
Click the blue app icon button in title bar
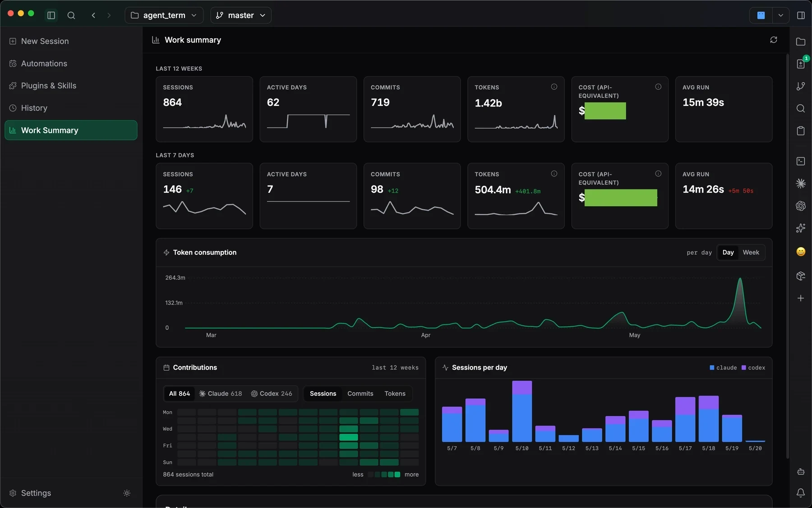pos(761,15)
